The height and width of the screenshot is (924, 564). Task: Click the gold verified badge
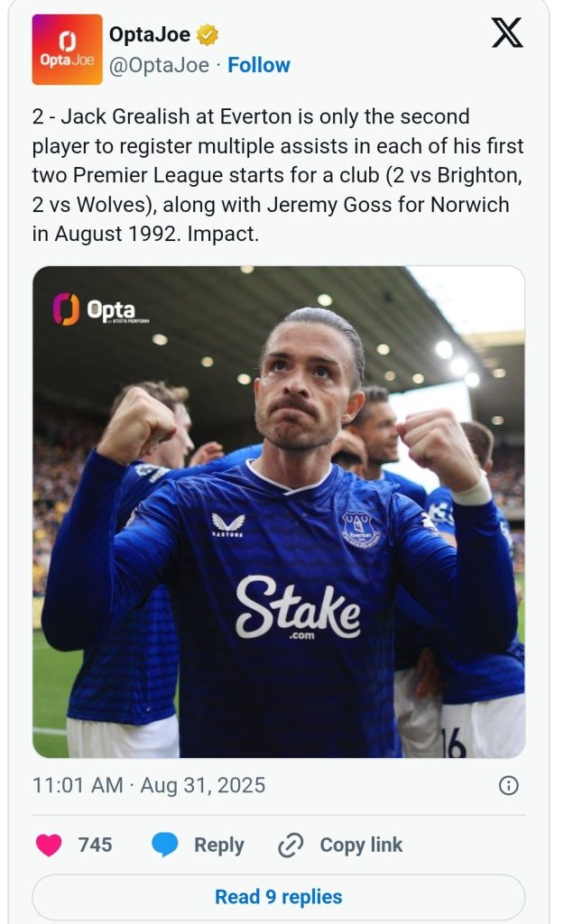coord(208,35)
